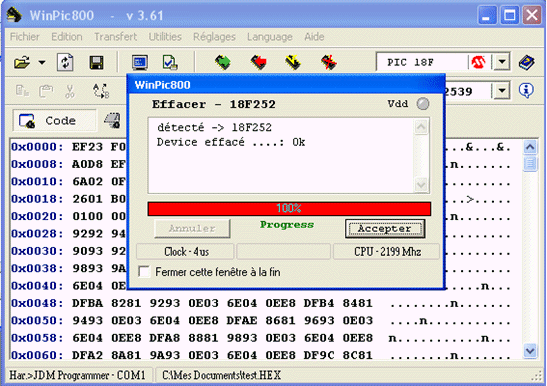Image resolution: width=547 pixels, height=386 pixels.
Task: Click the PIC 18F family text field
Action: (x=422, y=62)
